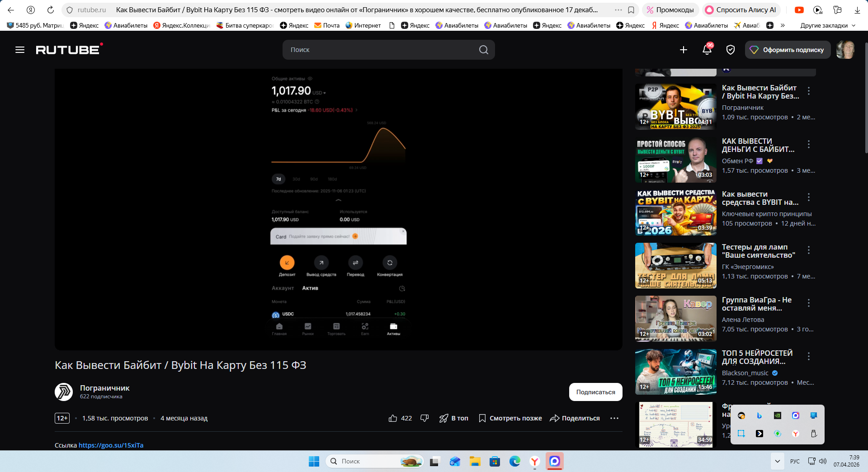Open the Промокоды button
Image resolution: width=868 pixels, height=472 pixels.
(670, 10)
